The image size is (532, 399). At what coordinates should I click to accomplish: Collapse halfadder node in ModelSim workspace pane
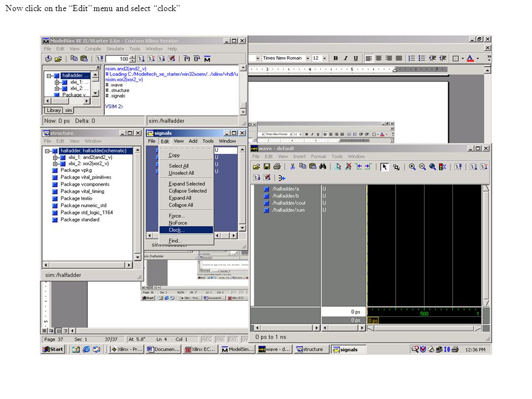(x=49, y=76)
